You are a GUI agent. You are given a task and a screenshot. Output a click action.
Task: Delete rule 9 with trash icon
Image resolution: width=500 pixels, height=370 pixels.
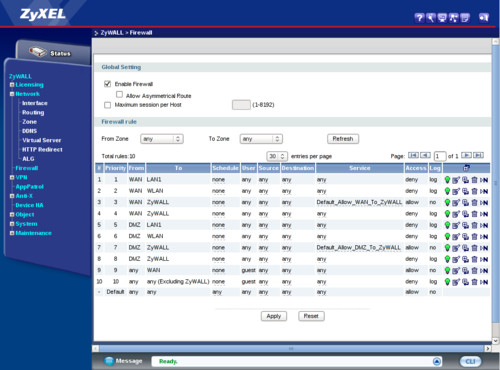[x=474, y=271]
